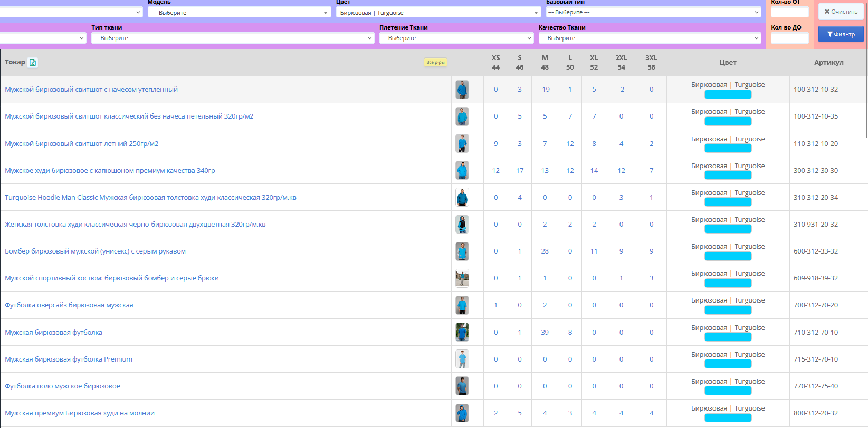Open the Тип ткани dropdown
Viewport: 868px width, 428px height.
[x=232, y=38]
